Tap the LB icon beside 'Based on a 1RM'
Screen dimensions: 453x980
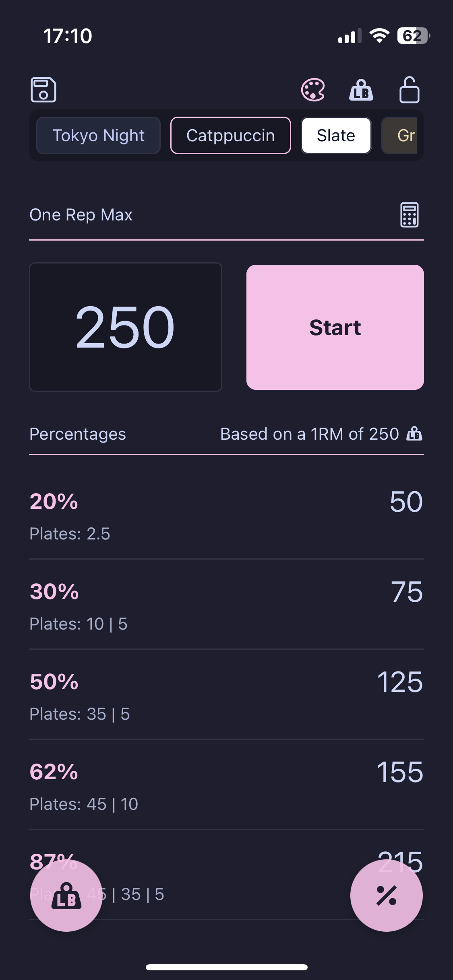[414, 434]
